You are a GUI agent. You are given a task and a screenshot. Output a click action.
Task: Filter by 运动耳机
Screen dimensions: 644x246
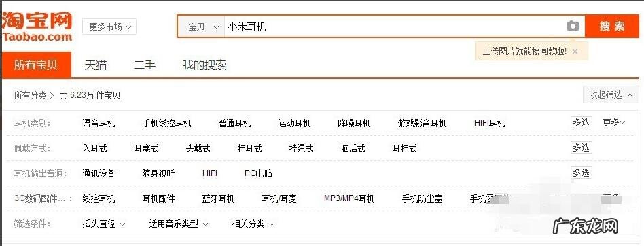294,123
